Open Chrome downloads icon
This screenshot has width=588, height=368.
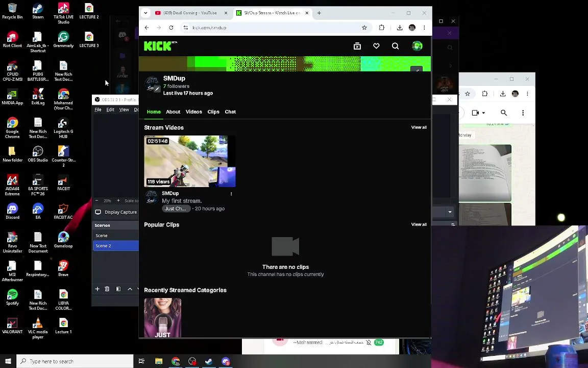pos(399,28)
